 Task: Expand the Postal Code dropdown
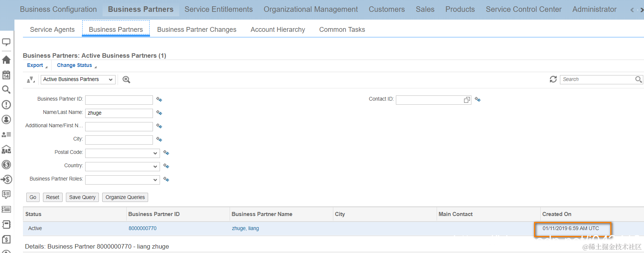click(x=155, y=153)
